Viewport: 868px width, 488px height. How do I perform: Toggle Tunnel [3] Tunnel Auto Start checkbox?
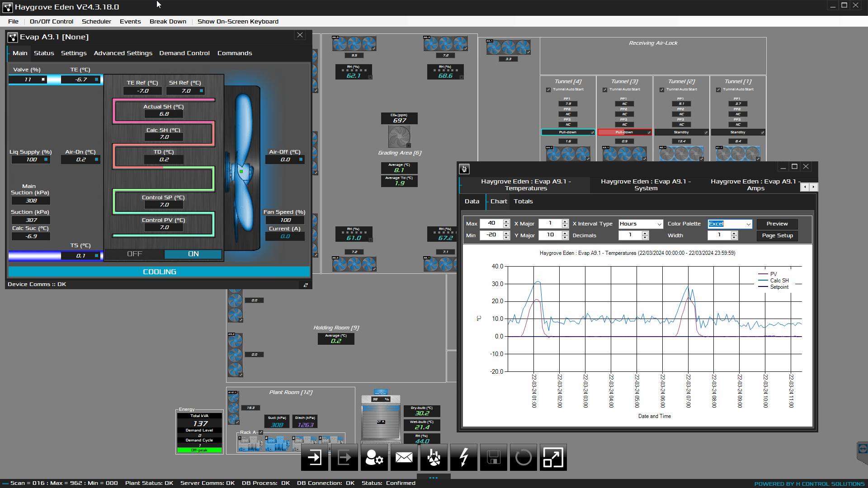605,89
